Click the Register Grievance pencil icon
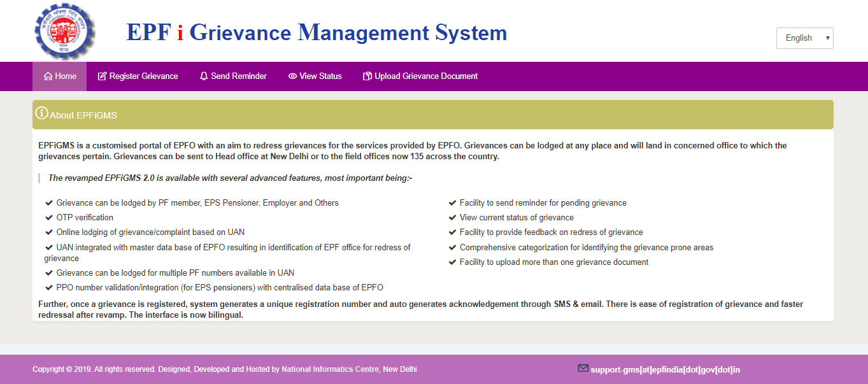The height and width of the screenshot is (384, 868). pyautogui.click(x=102, y=76)
